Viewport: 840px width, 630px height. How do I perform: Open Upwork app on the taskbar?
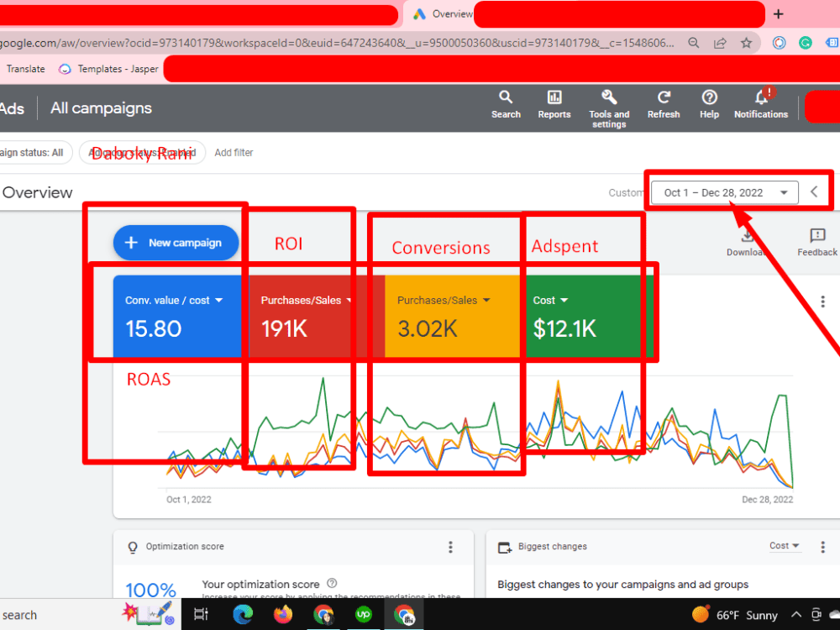coord(363,615)
